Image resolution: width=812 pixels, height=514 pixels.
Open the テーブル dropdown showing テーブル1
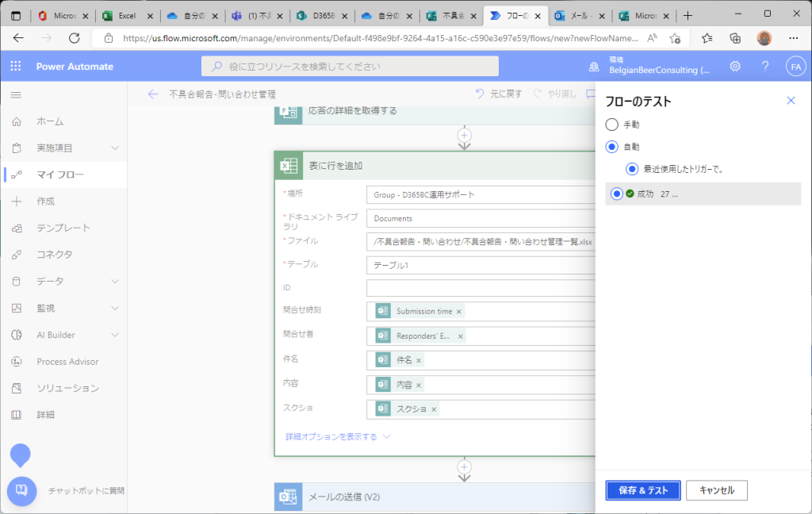(x=481, y=265)
